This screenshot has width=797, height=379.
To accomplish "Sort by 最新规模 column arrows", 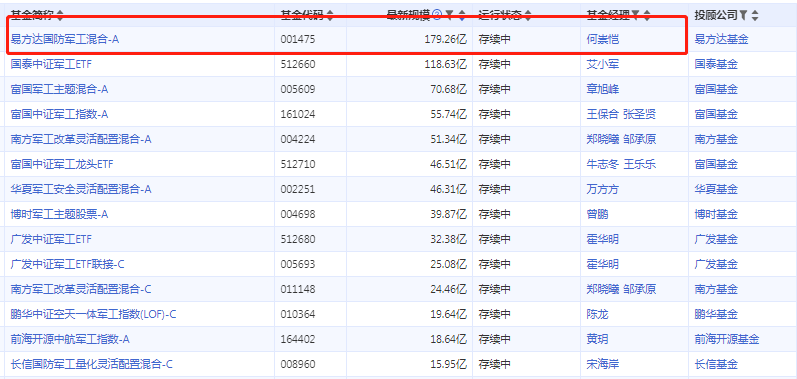I will pos(462,15).
